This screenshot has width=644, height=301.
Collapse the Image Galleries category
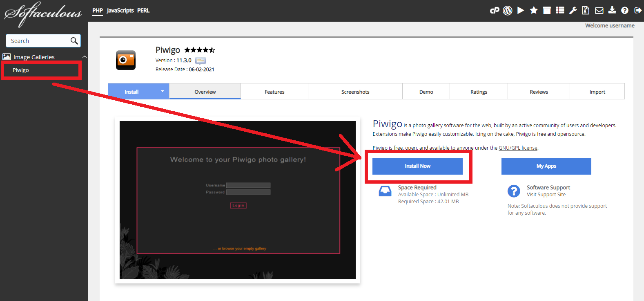pyautogui.click(x=85, y=57)
